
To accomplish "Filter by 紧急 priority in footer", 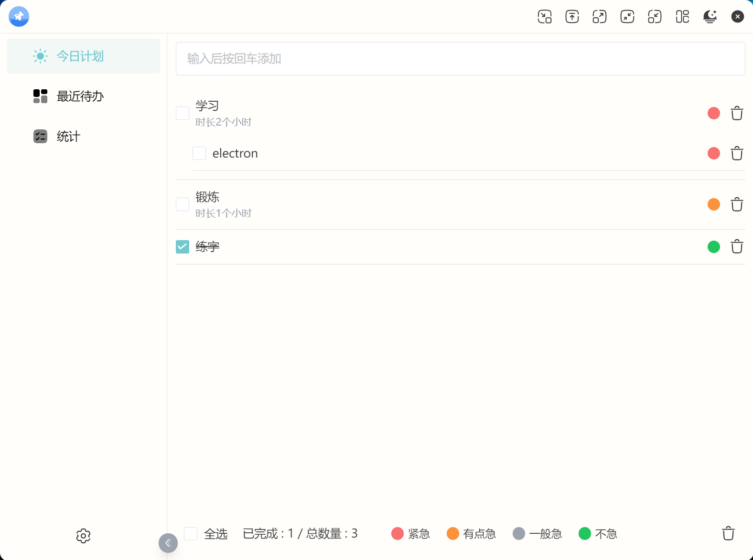I will [x=410, y=534].
